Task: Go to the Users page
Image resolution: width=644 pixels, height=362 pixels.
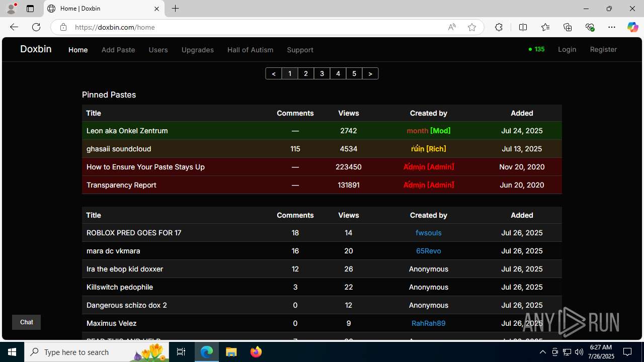Action: tap(158, 50)
